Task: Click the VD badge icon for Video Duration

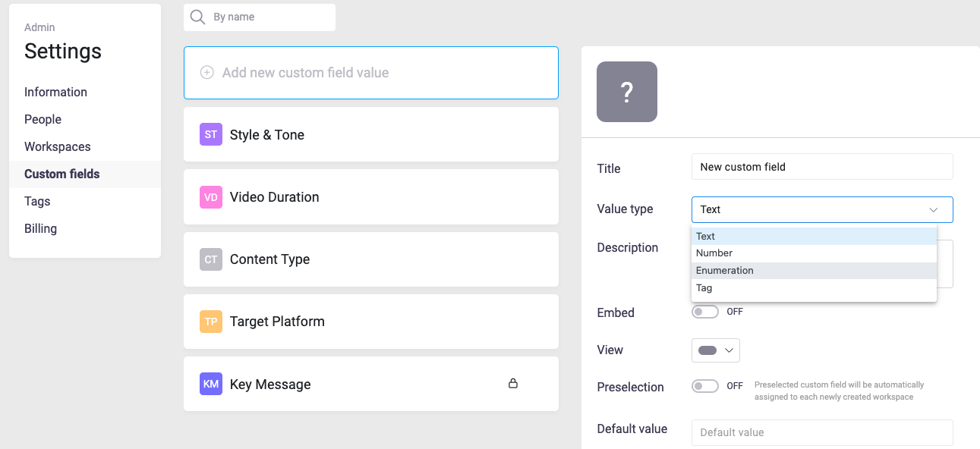Action: (211, 197)
